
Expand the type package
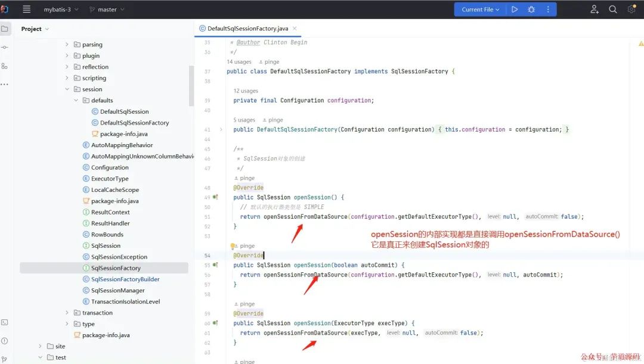tap(67, 323)
